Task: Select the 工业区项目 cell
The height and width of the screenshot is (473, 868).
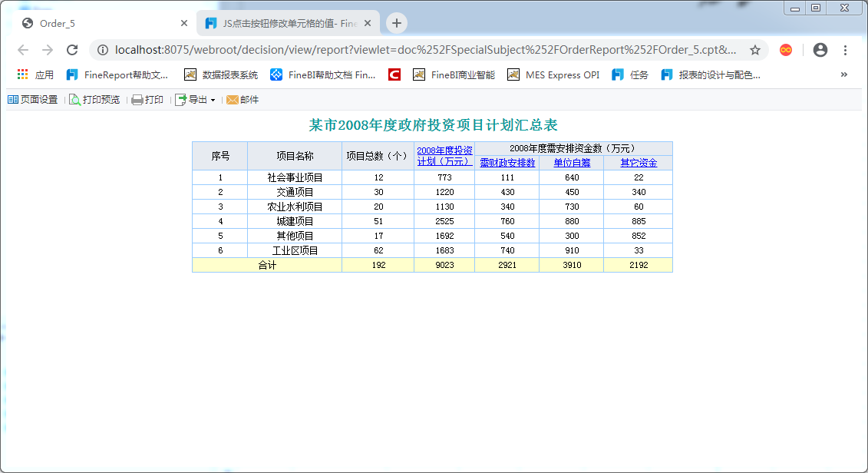Action: [x=295, y=250]
